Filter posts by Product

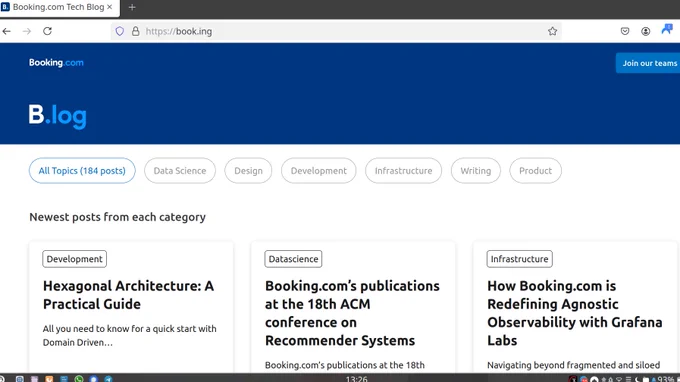(536, 171)
